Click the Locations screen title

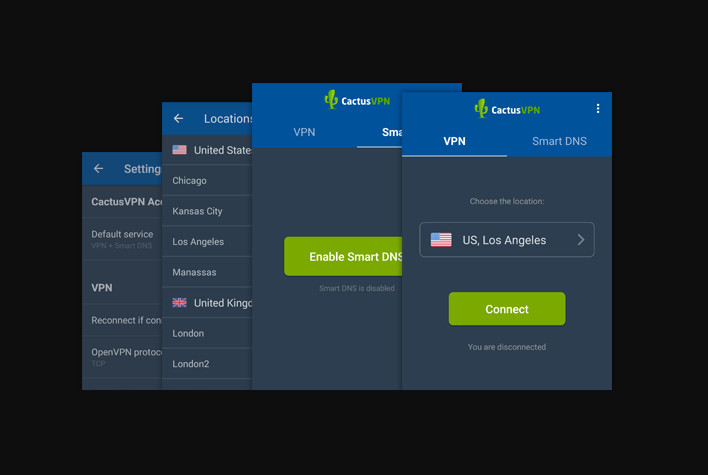(x=228, y=119)
